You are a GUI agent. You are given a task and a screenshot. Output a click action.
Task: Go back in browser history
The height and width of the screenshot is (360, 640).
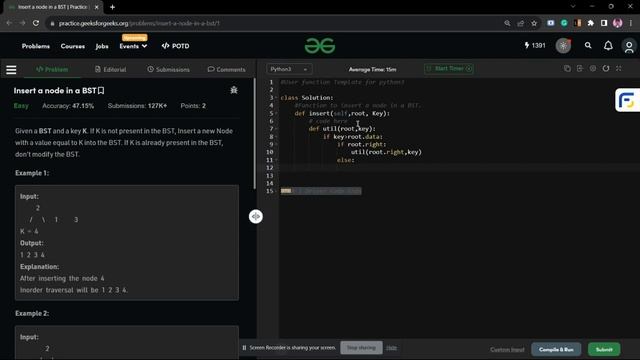coord(9,23)
